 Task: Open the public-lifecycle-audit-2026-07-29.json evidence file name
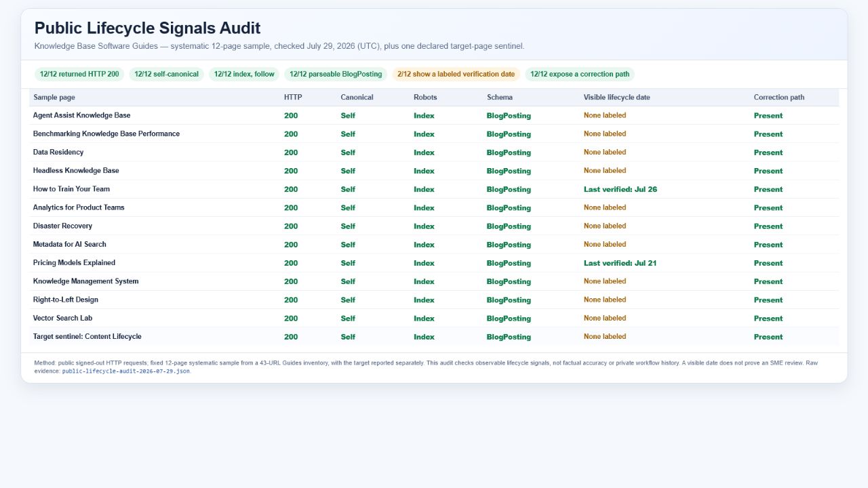click(126, 371)
